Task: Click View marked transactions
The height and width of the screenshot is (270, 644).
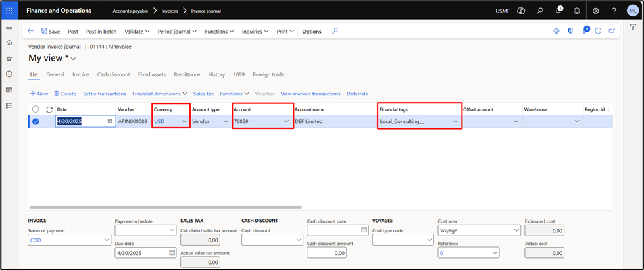Action: 310,94
